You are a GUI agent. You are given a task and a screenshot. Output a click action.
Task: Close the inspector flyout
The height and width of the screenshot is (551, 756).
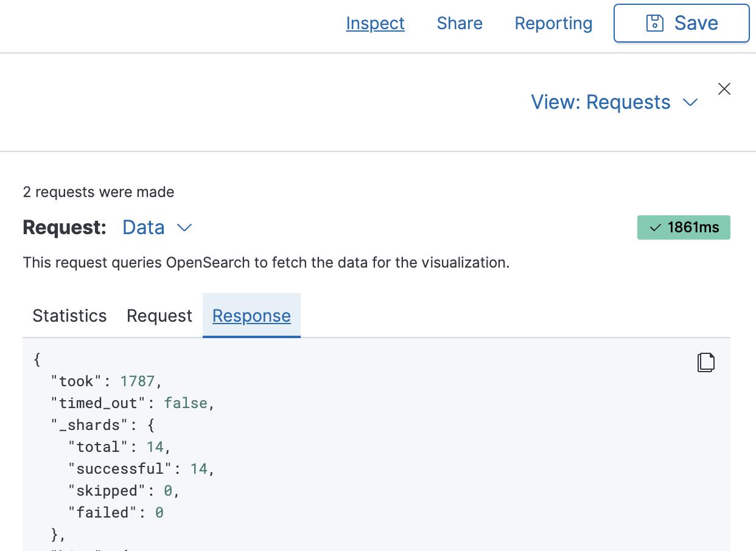(724, 89)
